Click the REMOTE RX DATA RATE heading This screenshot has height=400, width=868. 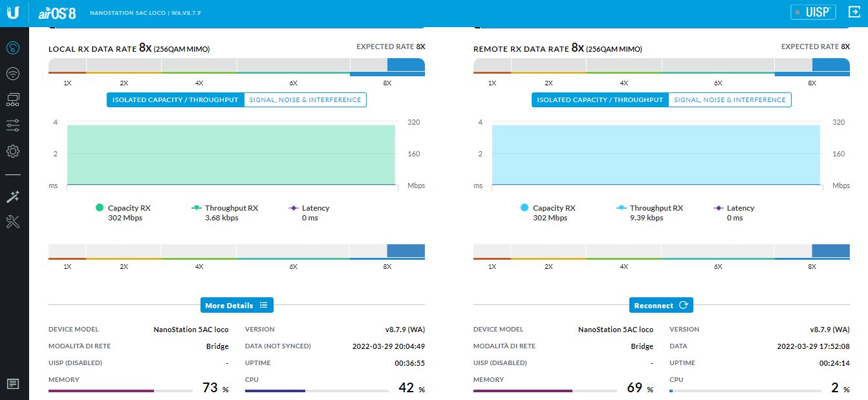(521, 49)
